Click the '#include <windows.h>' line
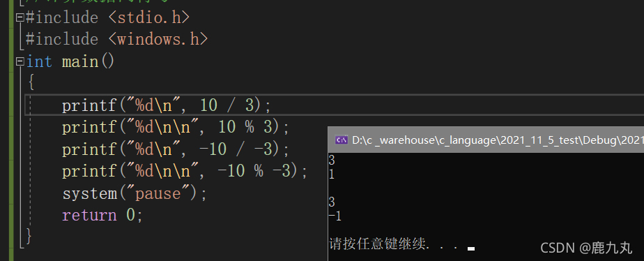This screenshot has height=261, width=644. (117, 40)
